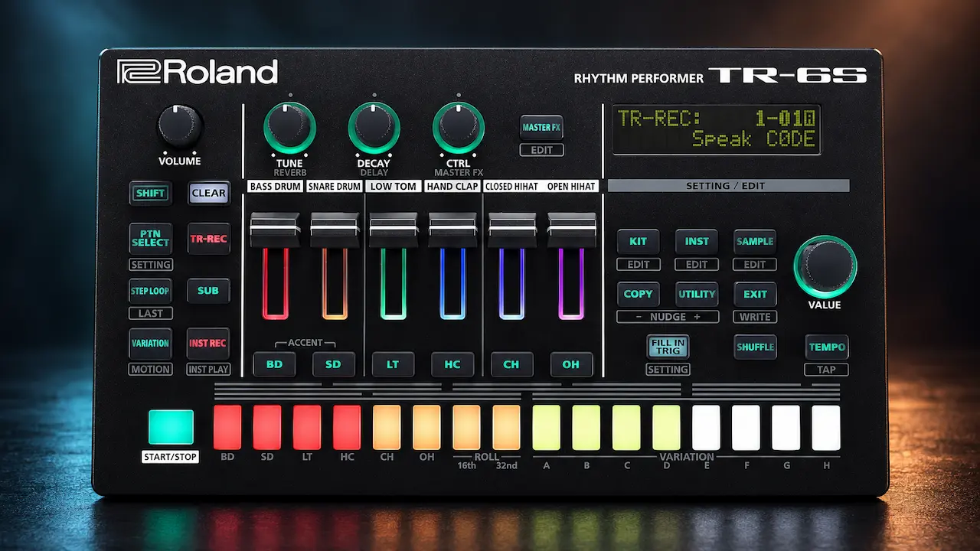Activate the red TR-REC button
Image resolution: width=980 pixels, height=551 pixels.
208,239
